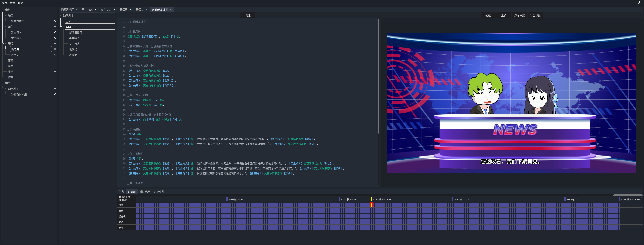Collapse the 表情 tree group
Screen dimensions: 644x245
(x=6, y=44)
